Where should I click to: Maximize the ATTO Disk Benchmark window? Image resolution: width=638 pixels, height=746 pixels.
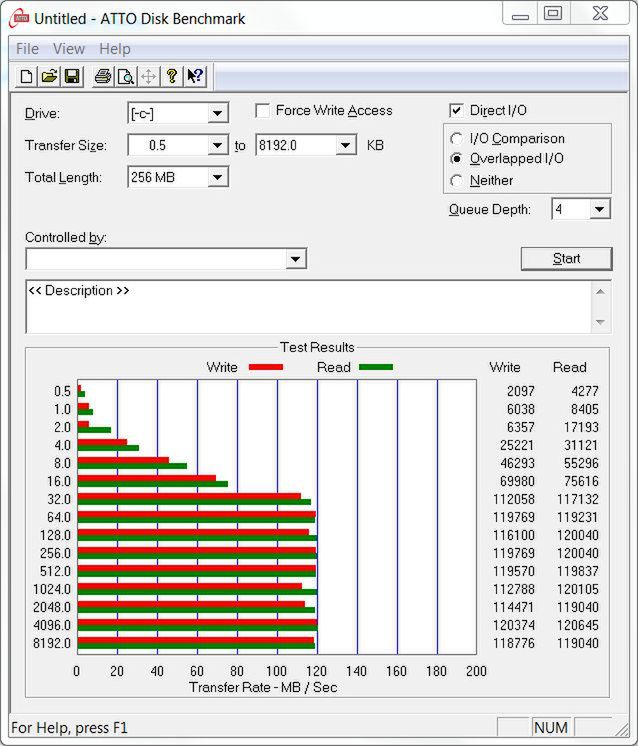click(x=553, y=14)
